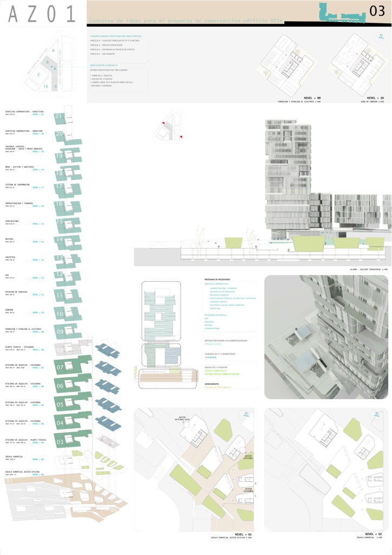This screenshot has height=555, width=392.
Task: Select the floor 17 plan diagram
Action: click(x=68, y=188)
